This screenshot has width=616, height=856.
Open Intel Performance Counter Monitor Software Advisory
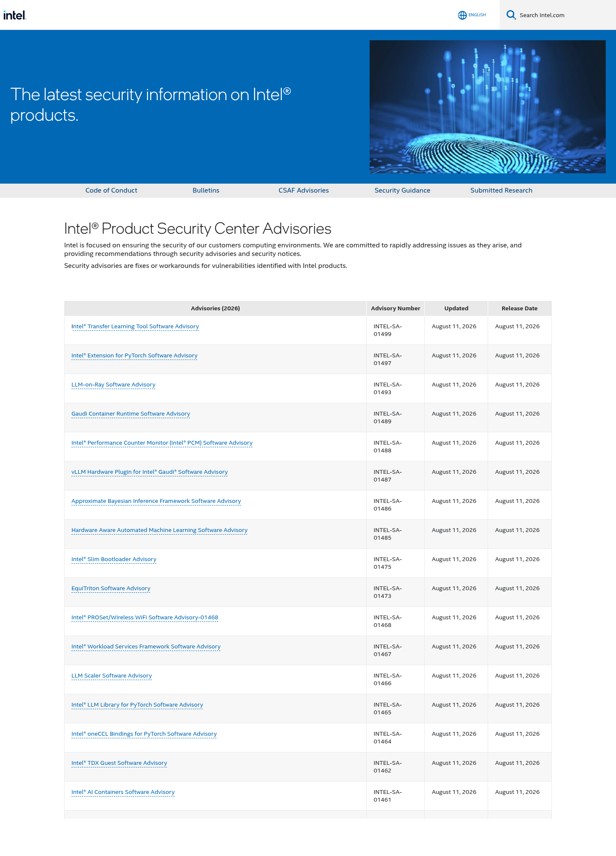click(162, 443)
